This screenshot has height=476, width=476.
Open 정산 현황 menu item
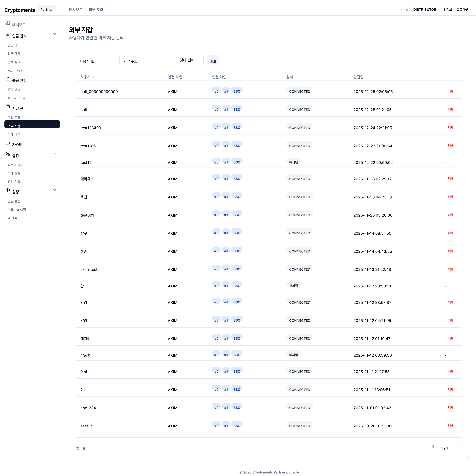14,182
